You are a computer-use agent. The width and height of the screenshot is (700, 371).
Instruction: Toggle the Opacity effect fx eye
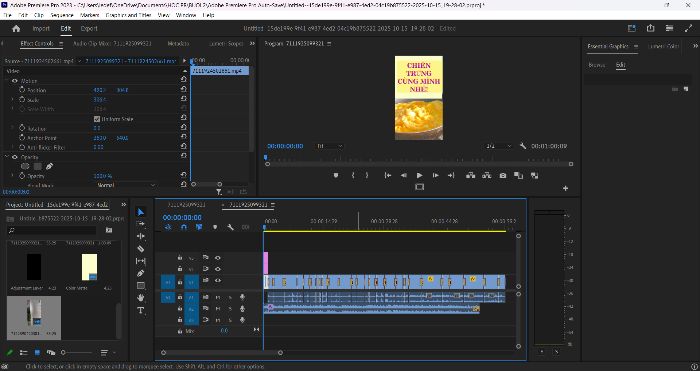(x=15, y=157)
